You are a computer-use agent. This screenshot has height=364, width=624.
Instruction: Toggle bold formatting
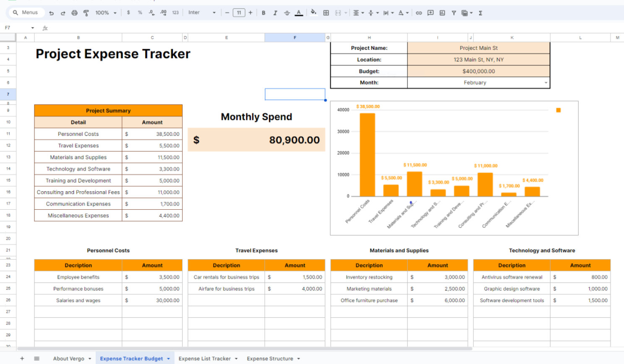263,13
